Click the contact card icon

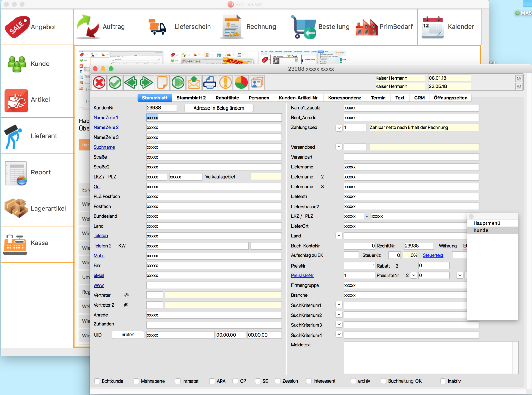pos(257,83)
